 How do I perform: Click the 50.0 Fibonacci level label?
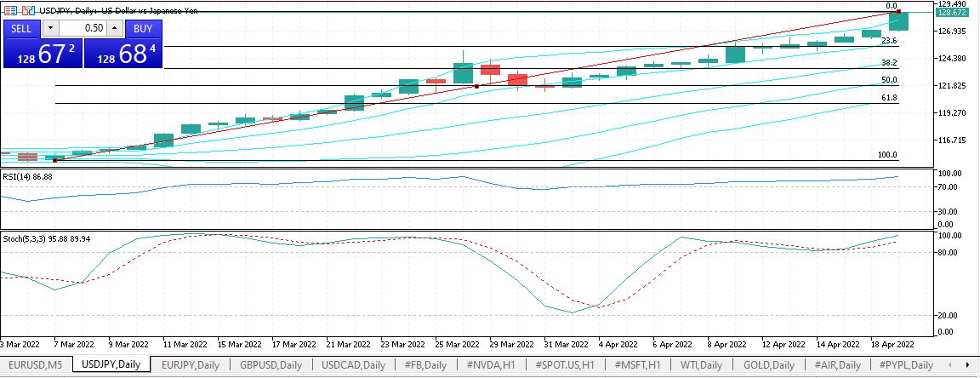(889, 80)
